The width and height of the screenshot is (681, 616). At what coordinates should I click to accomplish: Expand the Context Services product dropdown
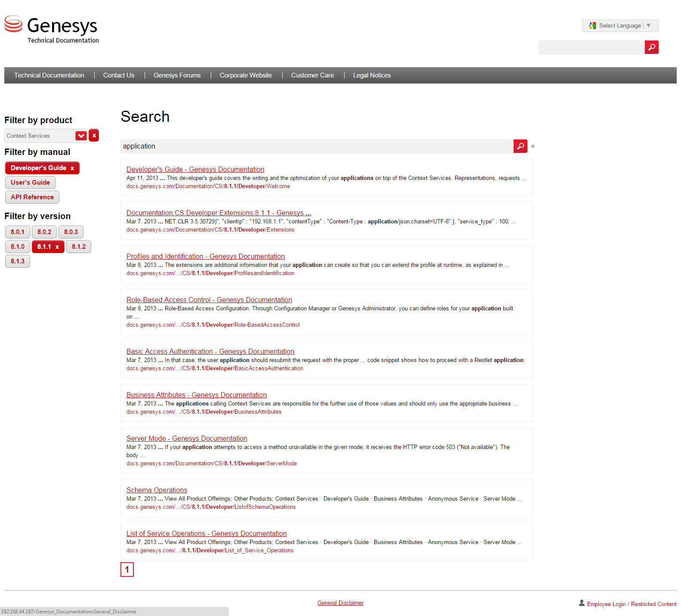point(81,136)
